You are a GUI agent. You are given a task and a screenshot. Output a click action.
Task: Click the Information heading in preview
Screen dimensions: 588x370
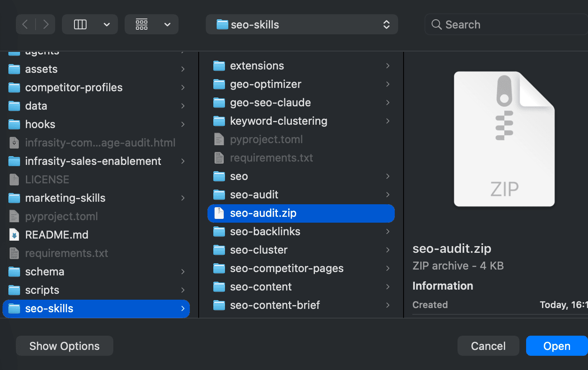point(443,286)
